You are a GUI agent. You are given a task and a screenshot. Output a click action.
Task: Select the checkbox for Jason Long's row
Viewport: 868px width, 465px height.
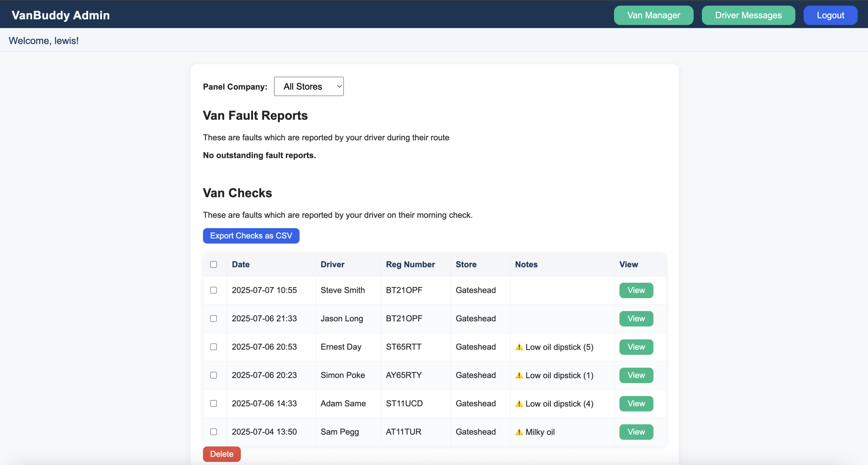[x=213, y=319]
